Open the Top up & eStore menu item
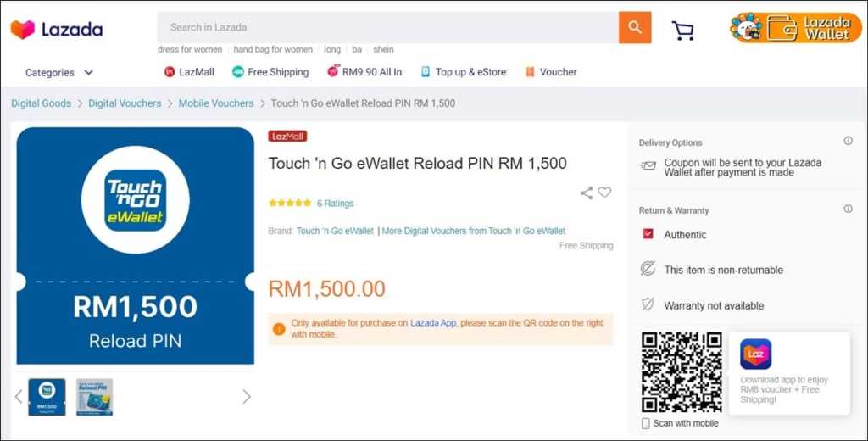The width and height of the screenshot is (868, 441). [464, 72]
